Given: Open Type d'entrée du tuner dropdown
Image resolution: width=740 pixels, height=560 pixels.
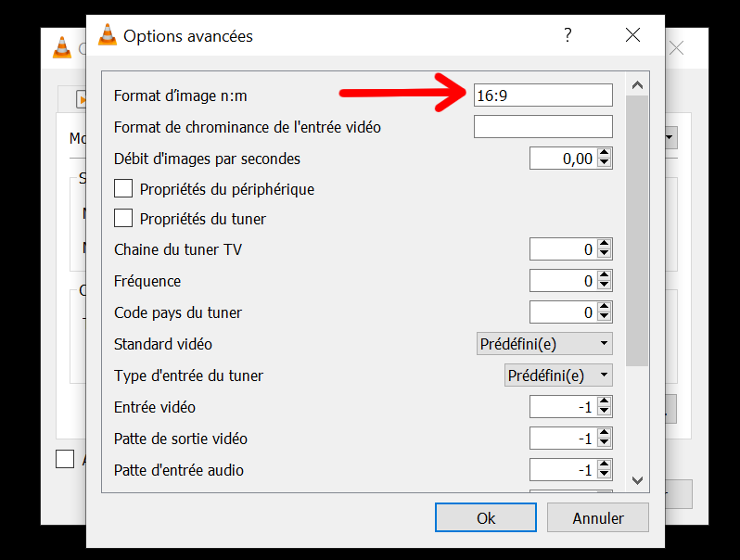Looking at the screenshot, I should 558,375.
